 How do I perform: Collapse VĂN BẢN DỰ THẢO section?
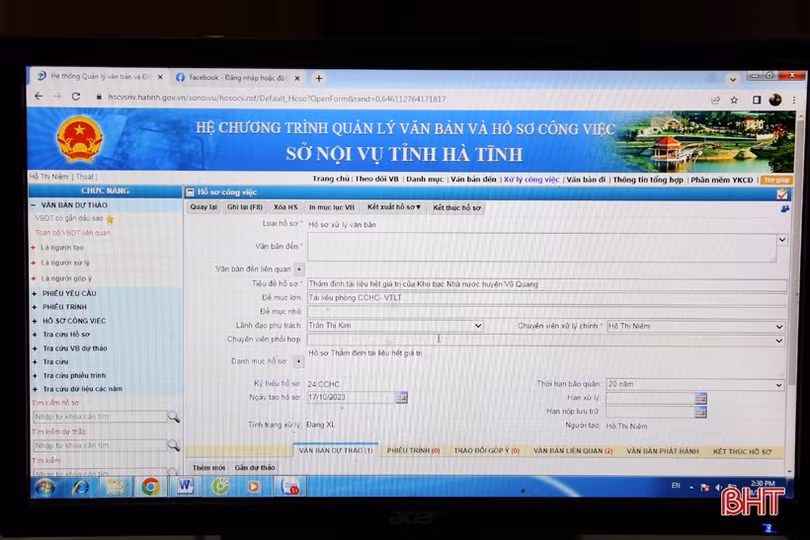pyautogui.click(x=34, y=205)
